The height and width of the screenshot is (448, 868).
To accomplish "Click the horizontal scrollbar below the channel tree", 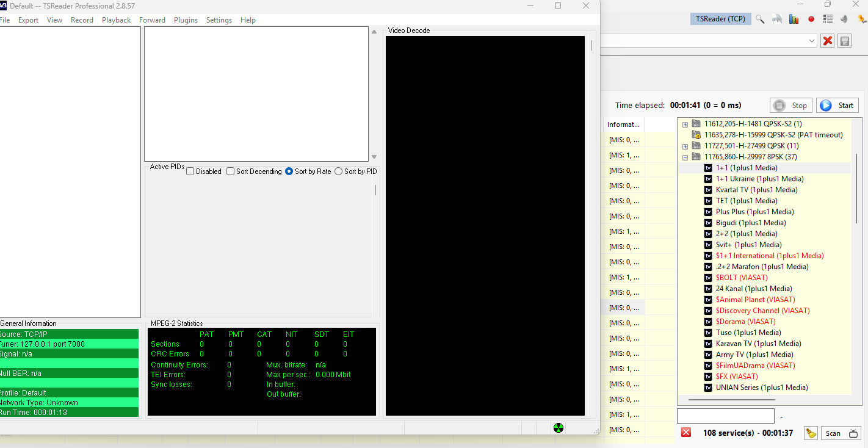I will point(732,400).
